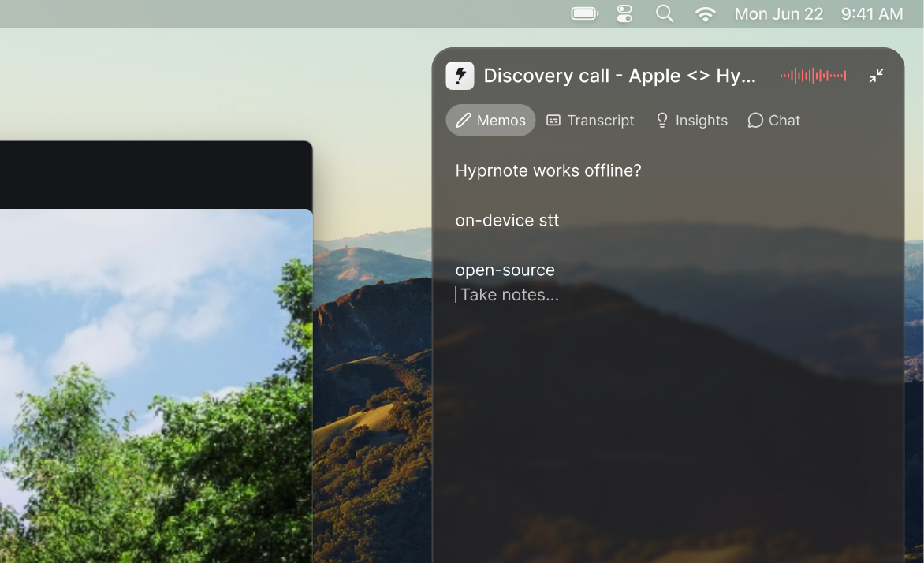Open the battery status menu bar icon
This screenshot has width=924, height=563.
584,13
